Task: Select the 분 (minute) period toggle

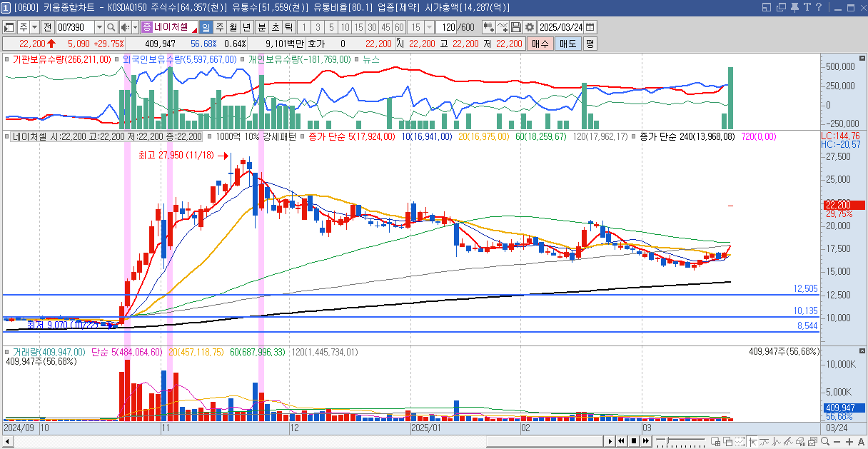Action: 261,27
